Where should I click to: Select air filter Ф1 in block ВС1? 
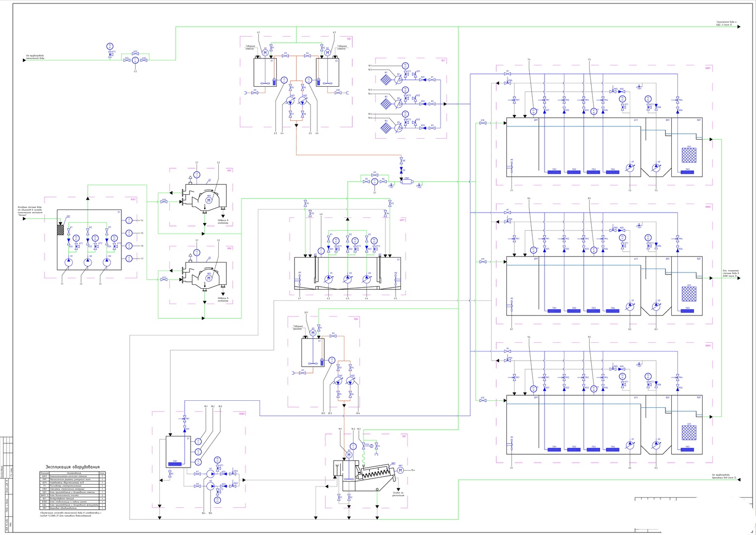(386, 79)
